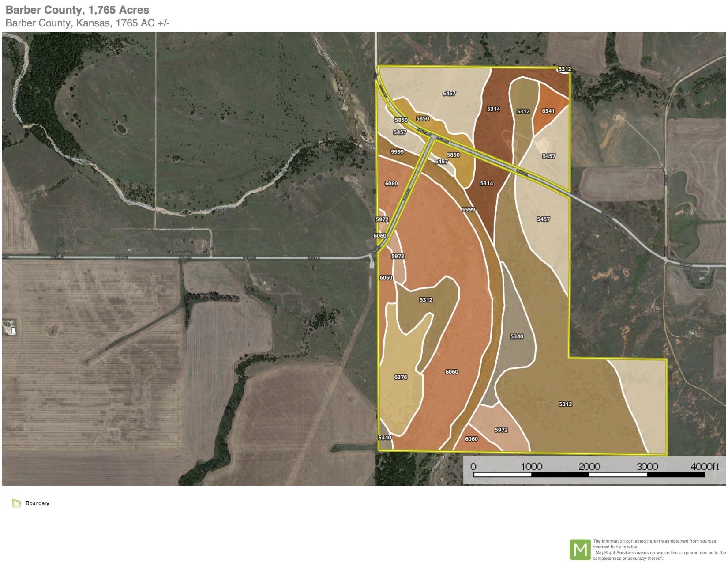Viewport: 728px width, 563px height.
Task: Click the 5340 label at the southwest corner
Action: (384, 438)
